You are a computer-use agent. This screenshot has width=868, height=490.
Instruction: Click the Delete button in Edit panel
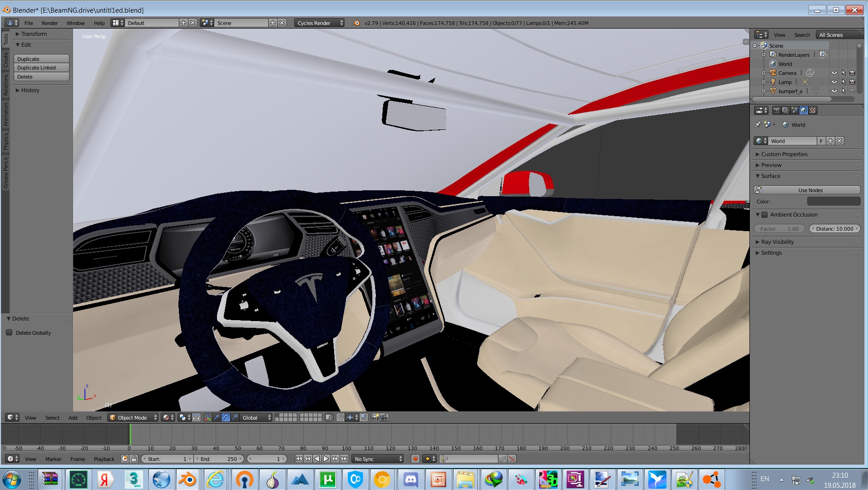point(41,77)
